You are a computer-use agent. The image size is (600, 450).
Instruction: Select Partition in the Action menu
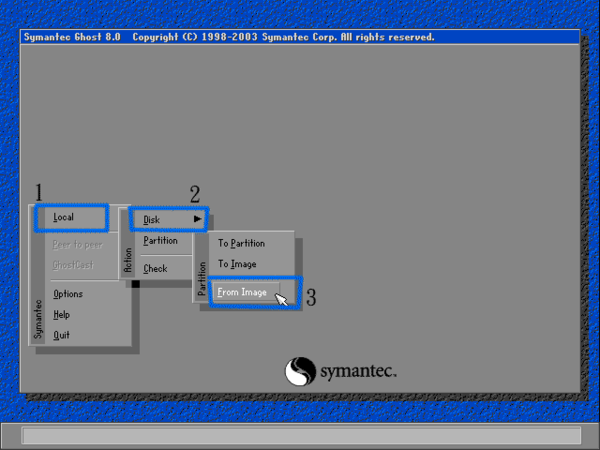point(160,241)
